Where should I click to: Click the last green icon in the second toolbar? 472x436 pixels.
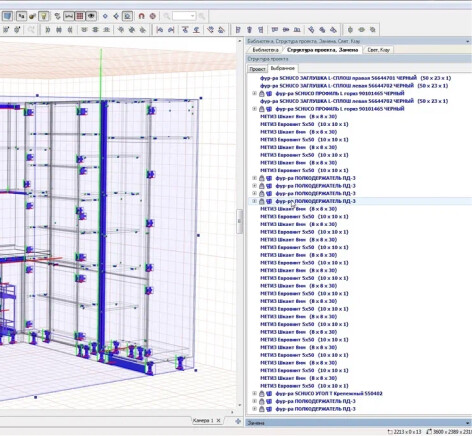click(x=373, y=30)
